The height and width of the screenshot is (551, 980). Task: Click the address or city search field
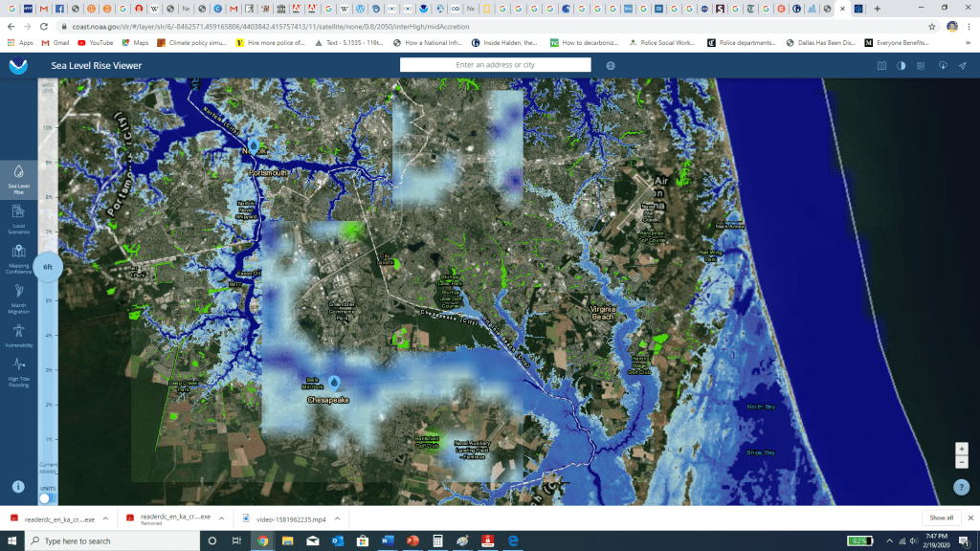(x=495, y=65)
